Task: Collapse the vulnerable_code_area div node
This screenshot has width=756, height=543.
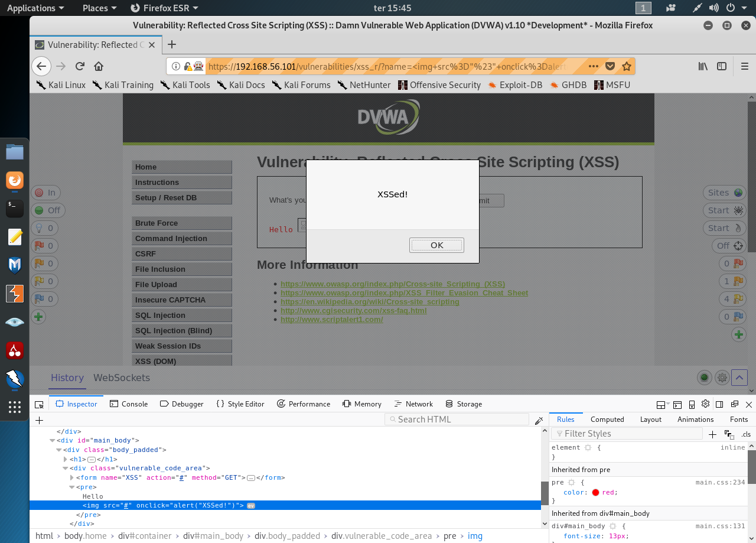Action: click(x=65, y=469)
